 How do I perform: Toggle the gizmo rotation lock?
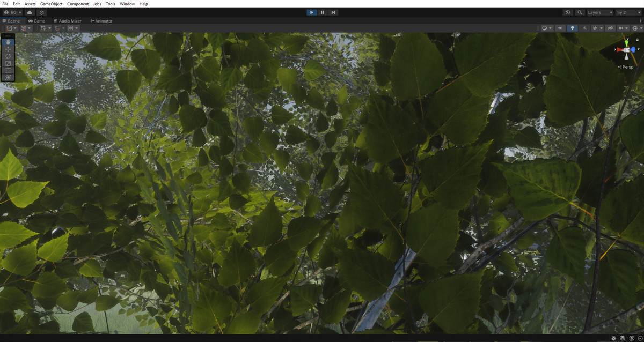637,39
